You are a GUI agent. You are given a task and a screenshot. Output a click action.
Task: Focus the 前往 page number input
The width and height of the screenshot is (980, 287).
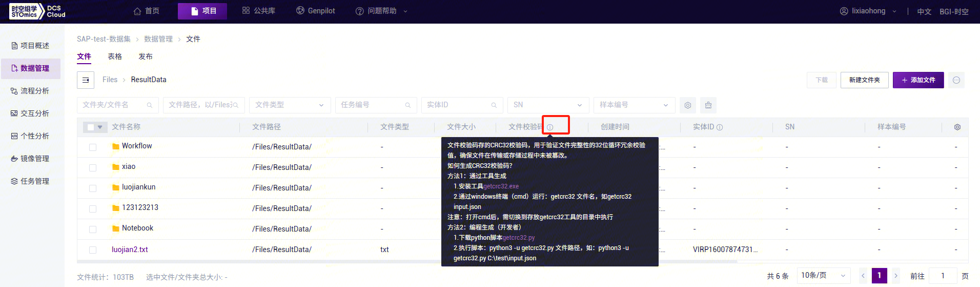click(x=943, y=276)
